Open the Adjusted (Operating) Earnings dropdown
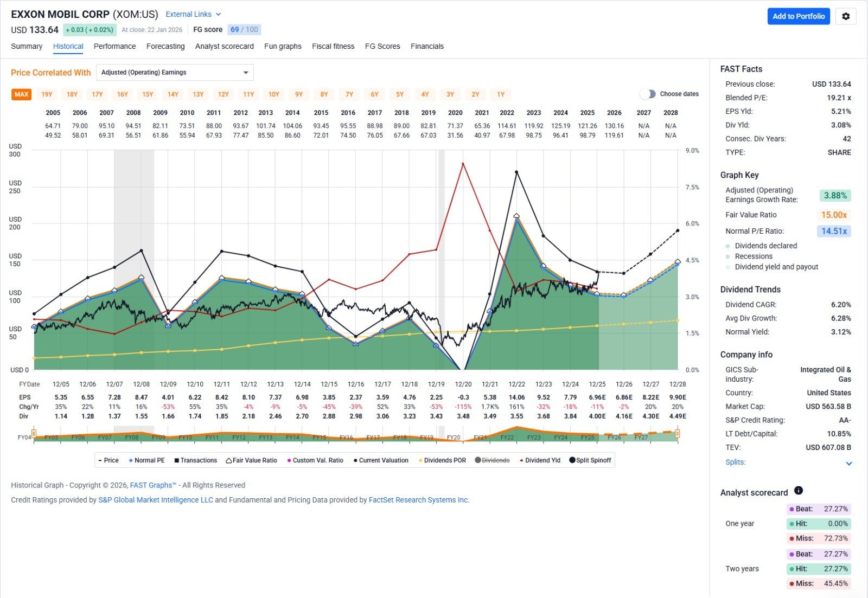 [x=175, y=73]
